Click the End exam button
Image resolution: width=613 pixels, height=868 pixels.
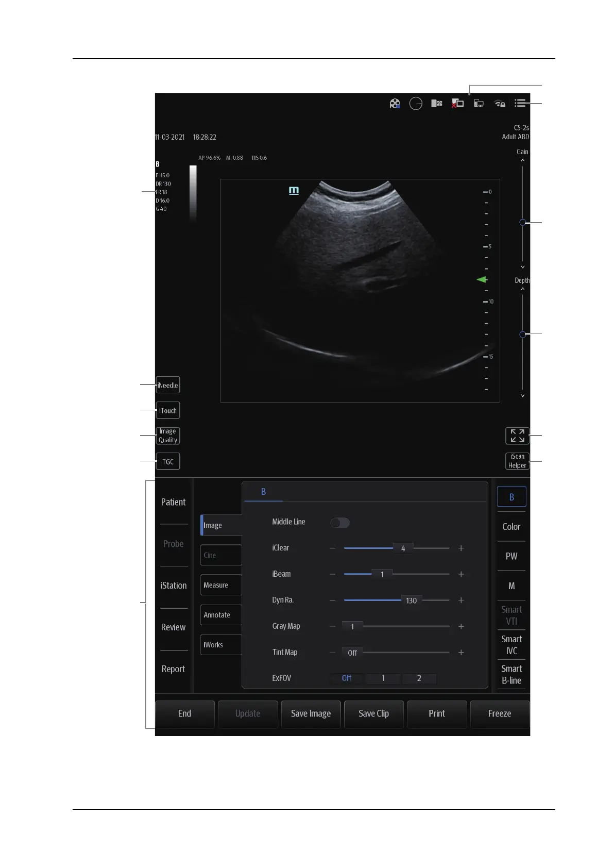pyautogui.click(x=185, y=714)
